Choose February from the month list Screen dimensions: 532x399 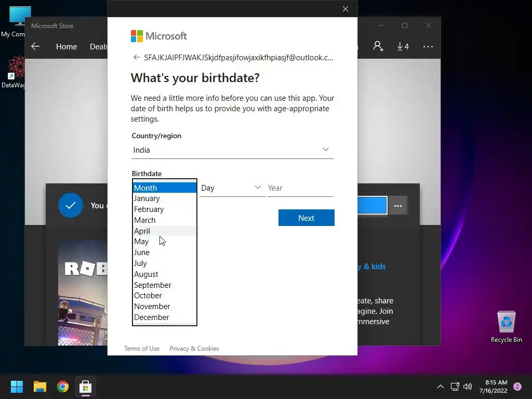(x=165, y=209)
